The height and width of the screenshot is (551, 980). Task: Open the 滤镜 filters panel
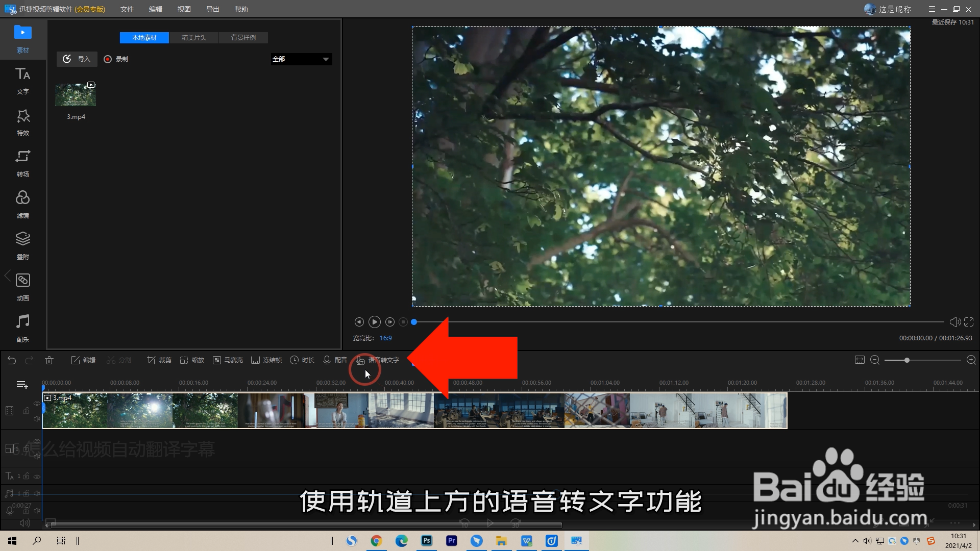tap(22, 204)
